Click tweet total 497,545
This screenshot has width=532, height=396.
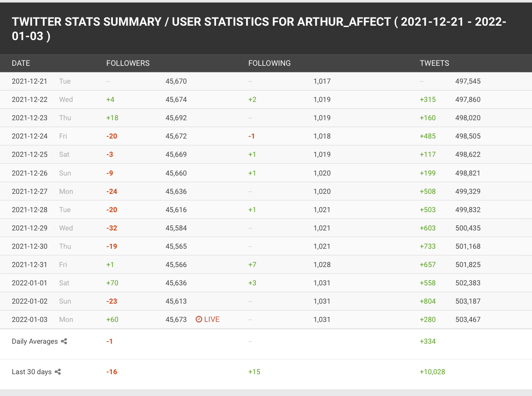click(468, 81)
